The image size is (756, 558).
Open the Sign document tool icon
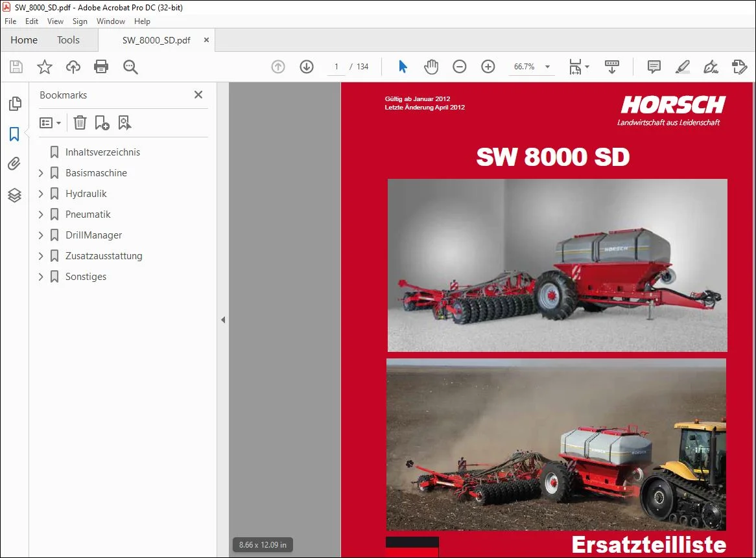(711, 67)
